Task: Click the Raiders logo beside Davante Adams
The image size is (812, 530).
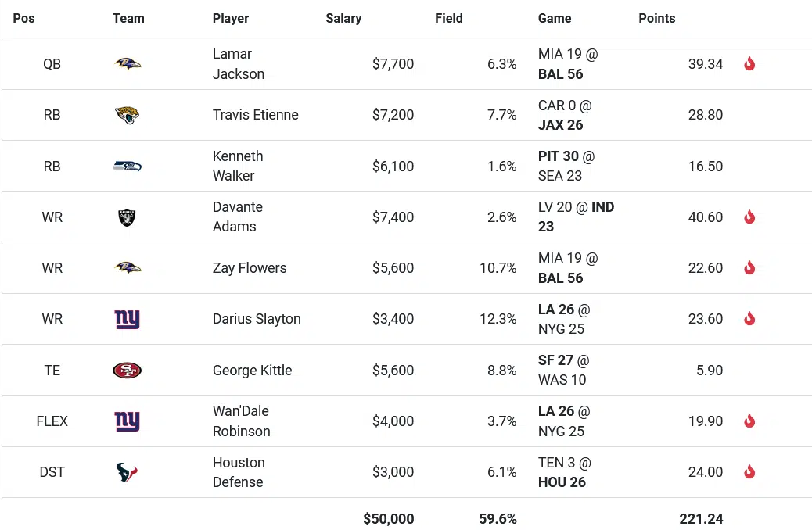Action: coord(128,217)
